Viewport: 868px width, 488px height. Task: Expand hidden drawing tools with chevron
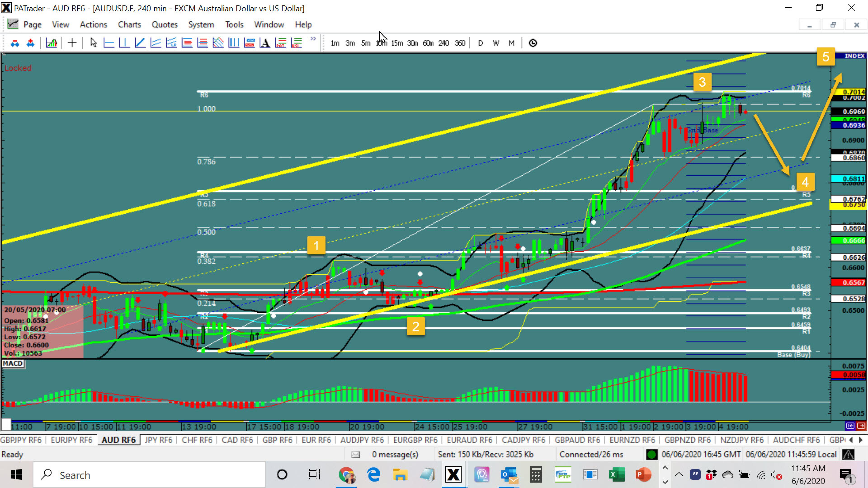[x=313, y=39]
